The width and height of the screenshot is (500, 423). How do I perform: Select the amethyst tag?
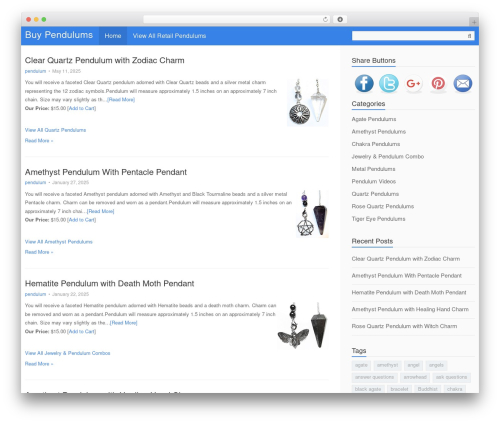pos(387,365)
